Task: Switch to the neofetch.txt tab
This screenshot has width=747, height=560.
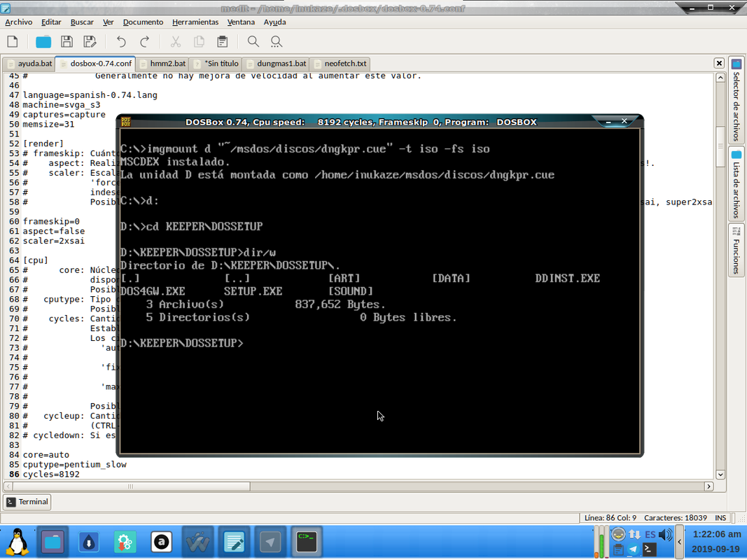Action: click(340, 64)
